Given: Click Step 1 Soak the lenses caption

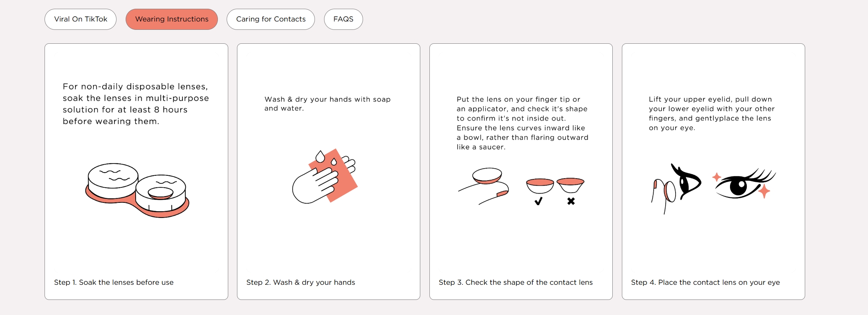Looking at the screenshot, I should pyautogui.click(x=114, y=282).
